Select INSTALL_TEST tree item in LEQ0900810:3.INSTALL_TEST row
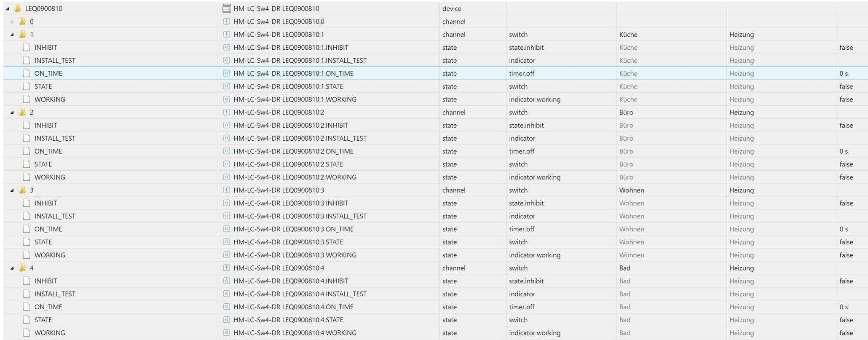The width and height of the screenshot is (868, 340). click(x=55, y=216)
